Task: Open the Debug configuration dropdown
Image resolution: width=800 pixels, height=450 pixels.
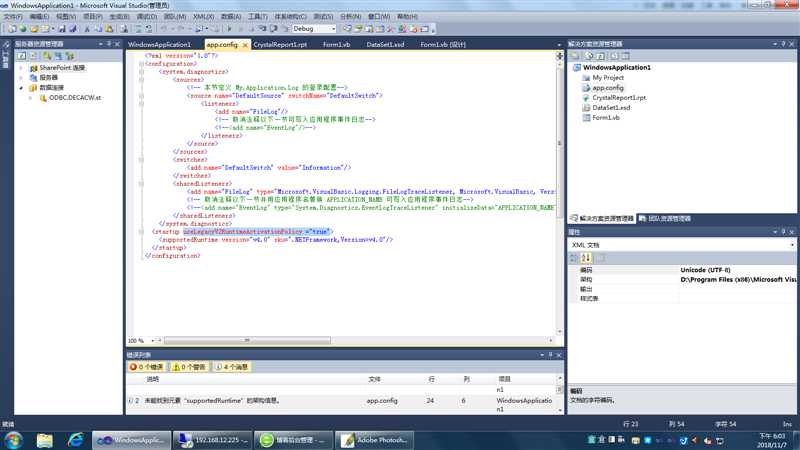Action: click(x=334, y=29)
